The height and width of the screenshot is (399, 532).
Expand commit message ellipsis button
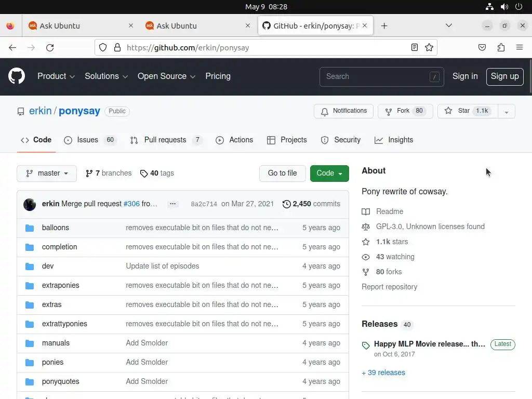click(x=172, y=204)
